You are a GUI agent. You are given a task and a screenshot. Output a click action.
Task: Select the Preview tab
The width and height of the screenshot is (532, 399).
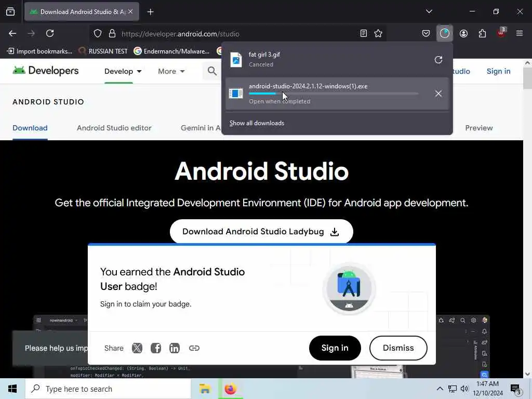point(478,128)
